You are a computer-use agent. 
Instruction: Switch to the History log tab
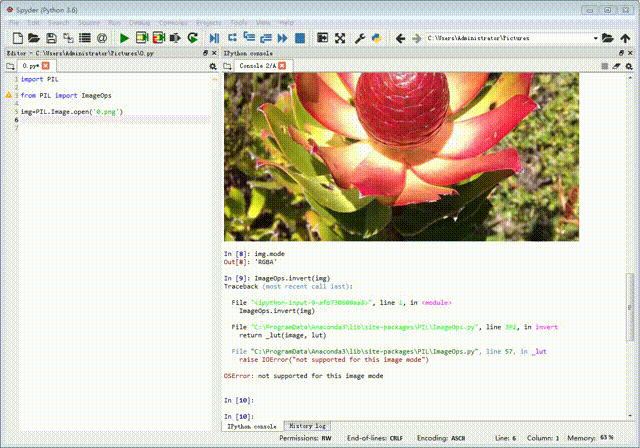(307, 426)
